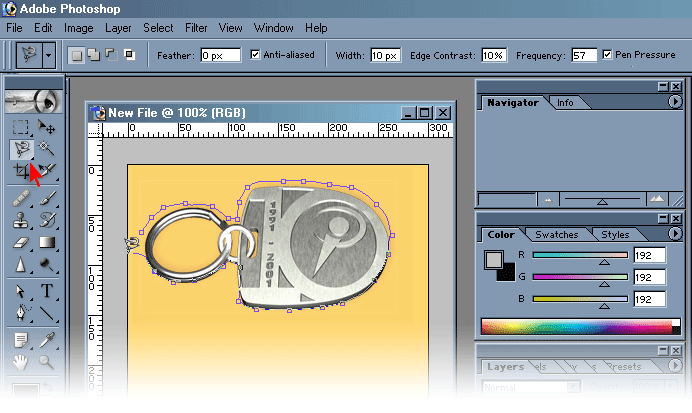The height and width of the screenshot is (413, 692).
Task: Switch to the Navigator tab
Action: coord(513,103)
